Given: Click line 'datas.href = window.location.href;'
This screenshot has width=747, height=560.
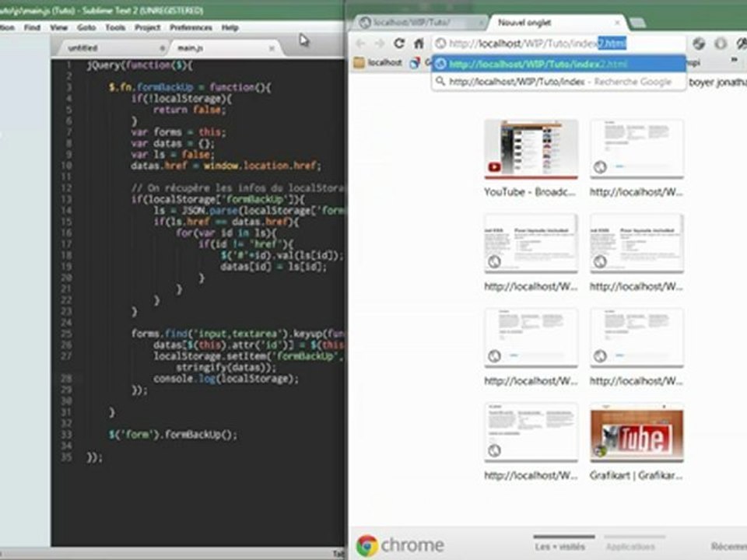Looking at the screenshot, I should pyautogui.click(x=226, y=166).
